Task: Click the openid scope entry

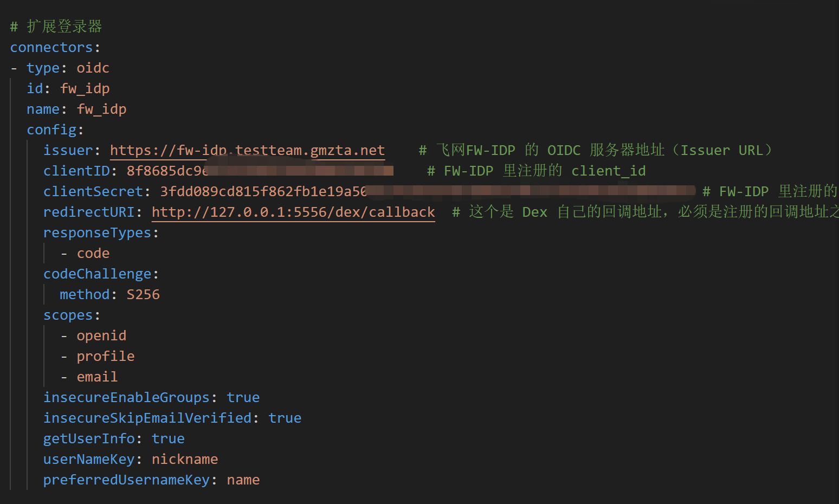Action: tap(101, 335)
